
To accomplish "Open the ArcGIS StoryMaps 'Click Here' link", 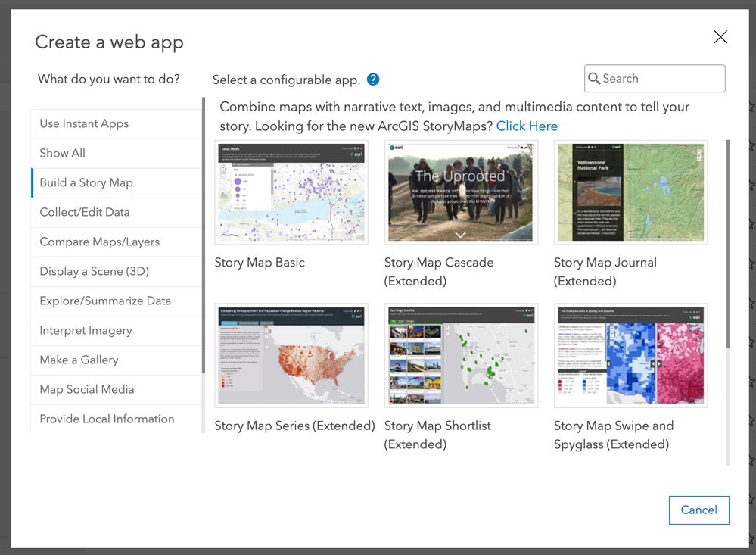I will (x=527, y=126).
